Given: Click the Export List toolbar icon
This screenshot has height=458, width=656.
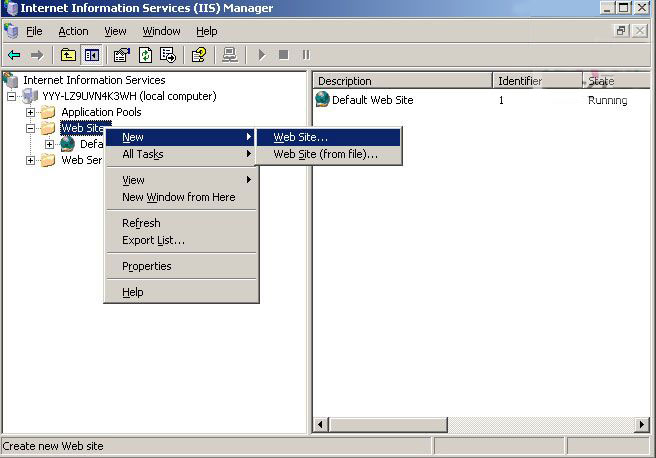Looking at the screenshot, I should pos(168,55).
